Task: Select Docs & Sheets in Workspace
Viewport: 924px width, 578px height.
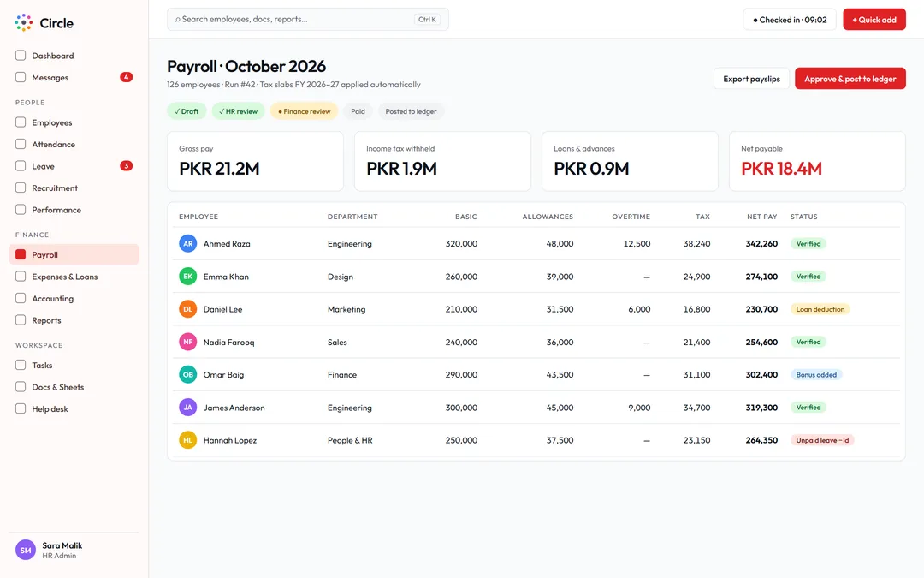Action: point(74,386)
